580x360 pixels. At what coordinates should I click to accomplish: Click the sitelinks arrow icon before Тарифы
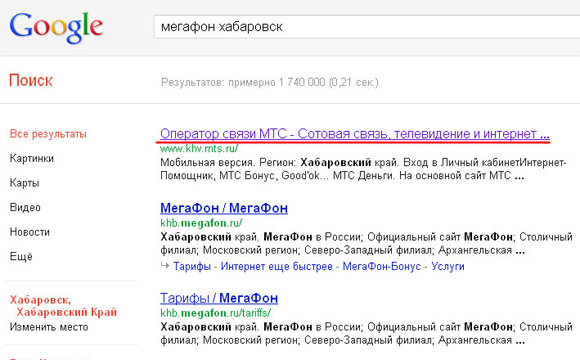click(165, 265)
